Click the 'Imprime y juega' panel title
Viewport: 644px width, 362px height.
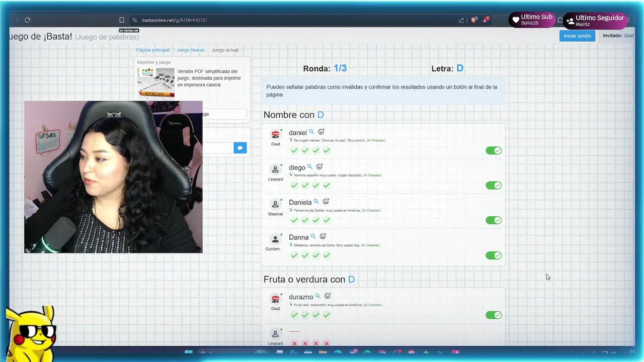click(154, 62)
